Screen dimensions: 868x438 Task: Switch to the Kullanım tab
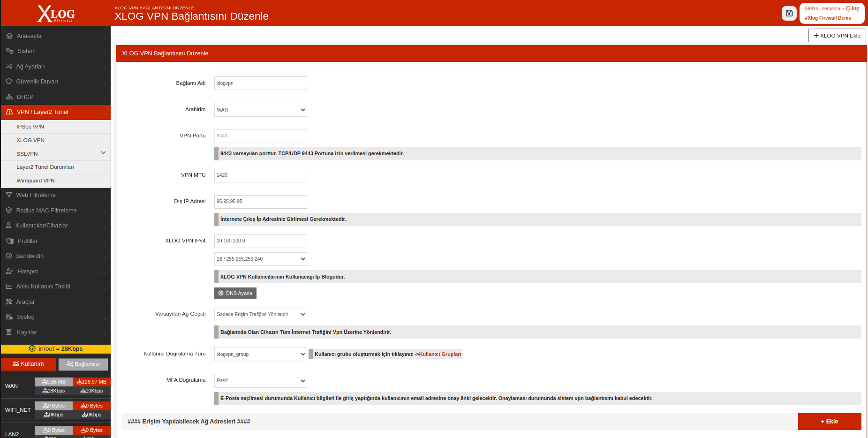tap(28, 364)
